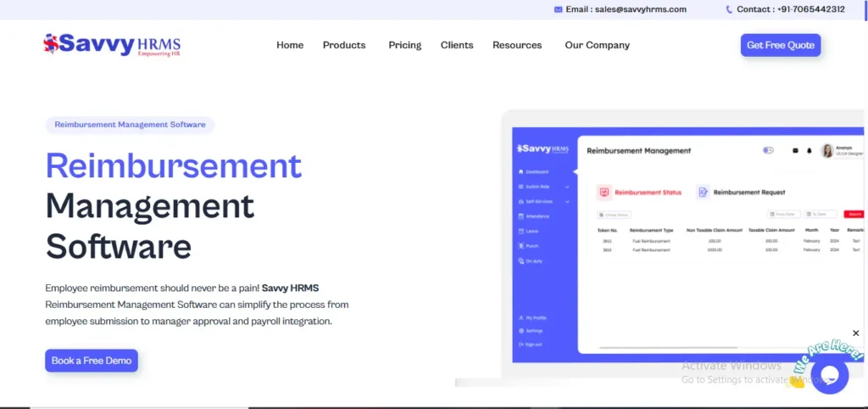
Task: Click the Savvy HRMS logo in header
Action: [112, 44]
